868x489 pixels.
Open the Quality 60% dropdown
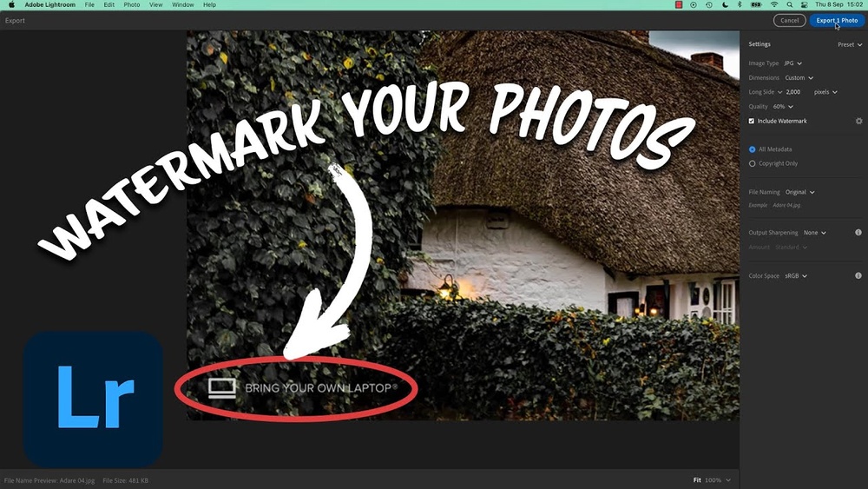click(x=783, y=107)
